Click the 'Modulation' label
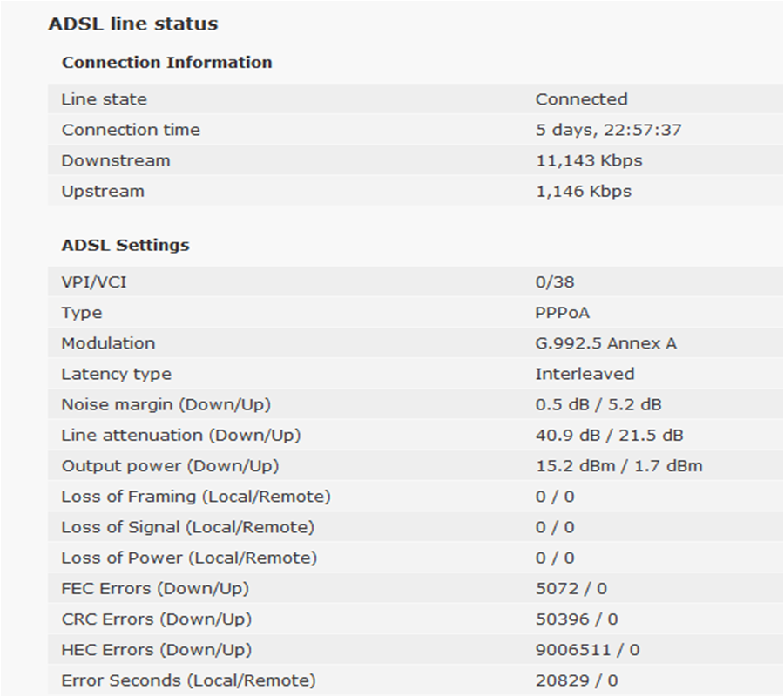 click(108, 343)
